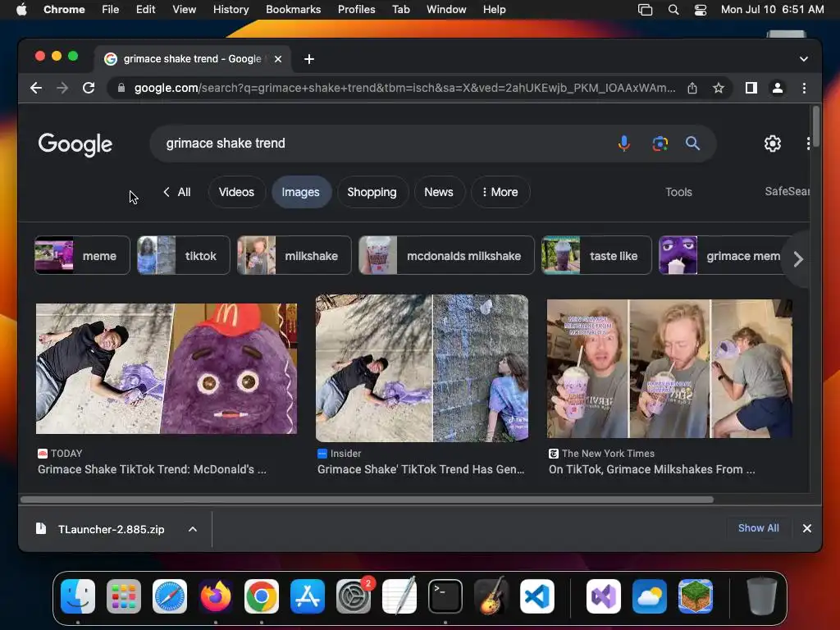Viewport: 840px width, 630px height.
Task: Search by image with Google Lens icon
Action: tap(660, 144)
